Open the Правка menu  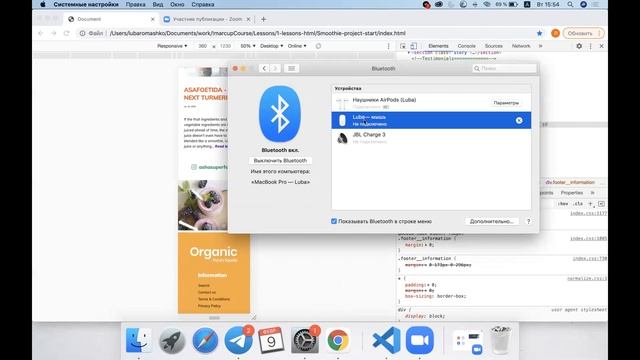tap(136, 4)
